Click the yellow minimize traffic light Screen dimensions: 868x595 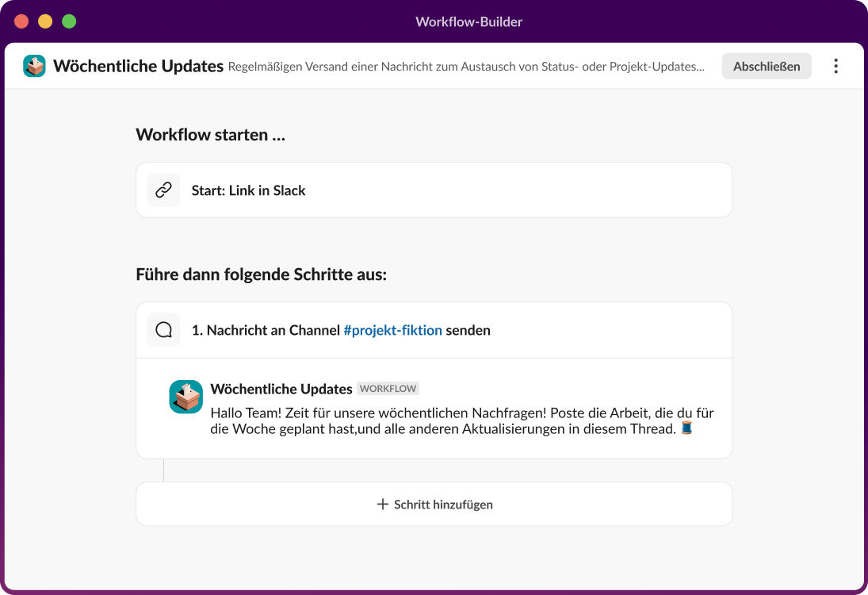44,21
